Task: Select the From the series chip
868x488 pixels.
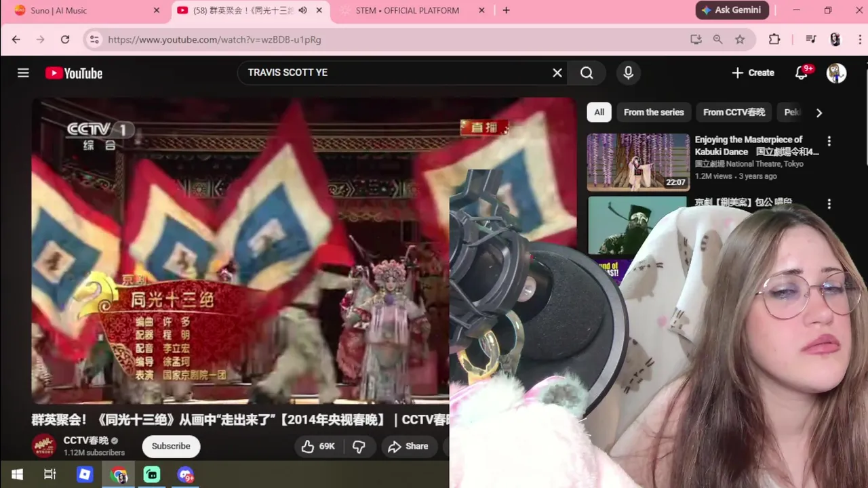Action: [x=654, y=113]
